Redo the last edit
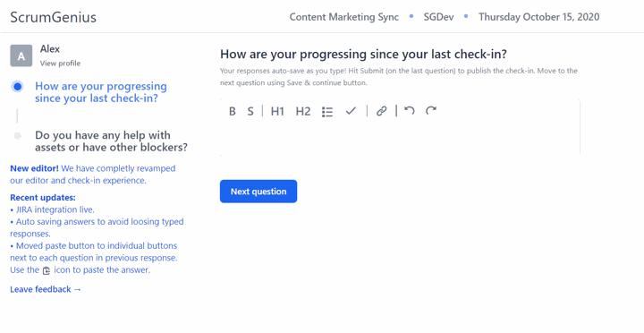Viewport: 644px width, 333px height. point(431,111)
